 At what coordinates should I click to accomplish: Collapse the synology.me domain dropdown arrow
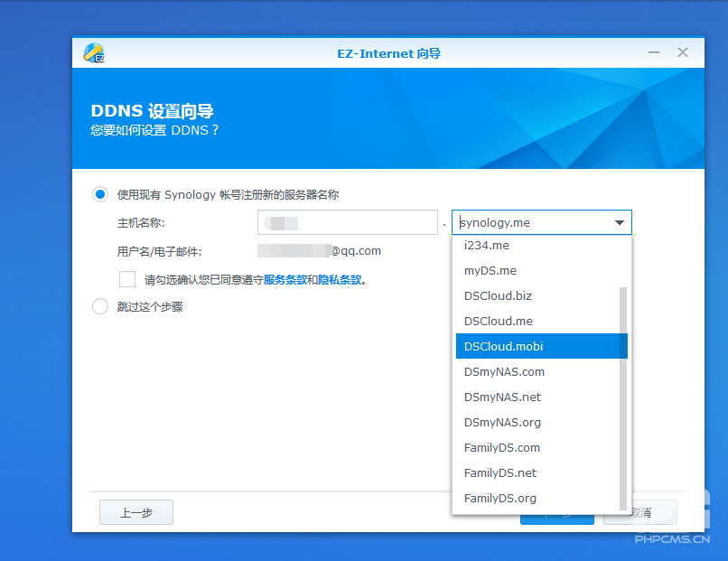pyautogui.click(x=620, y=222)
